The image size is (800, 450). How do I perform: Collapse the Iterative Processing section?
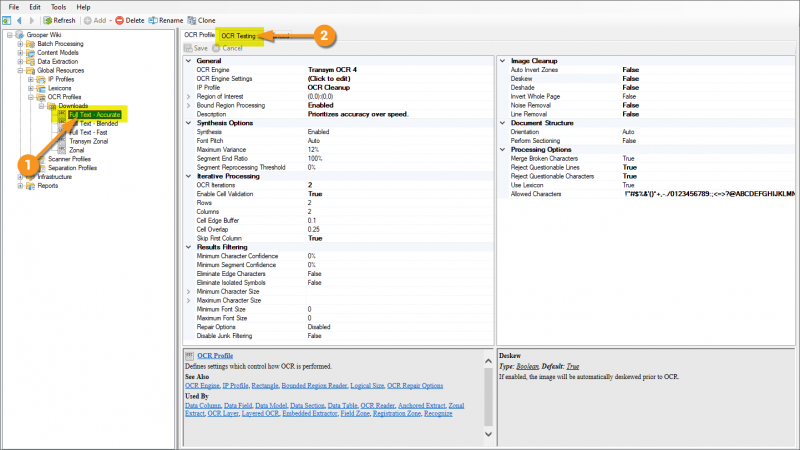tap(188, 176)
